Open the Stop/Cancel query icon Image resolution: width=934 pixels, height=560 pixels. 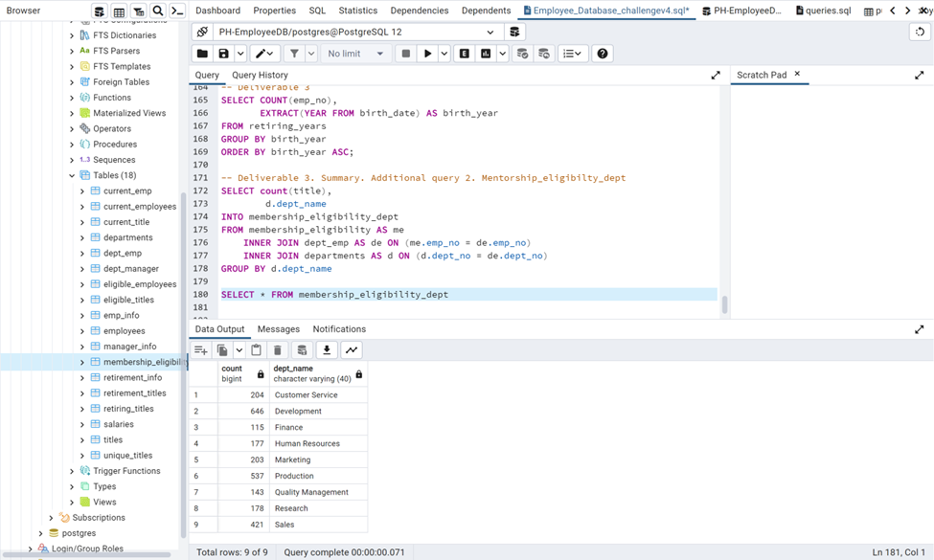[408, 53]
